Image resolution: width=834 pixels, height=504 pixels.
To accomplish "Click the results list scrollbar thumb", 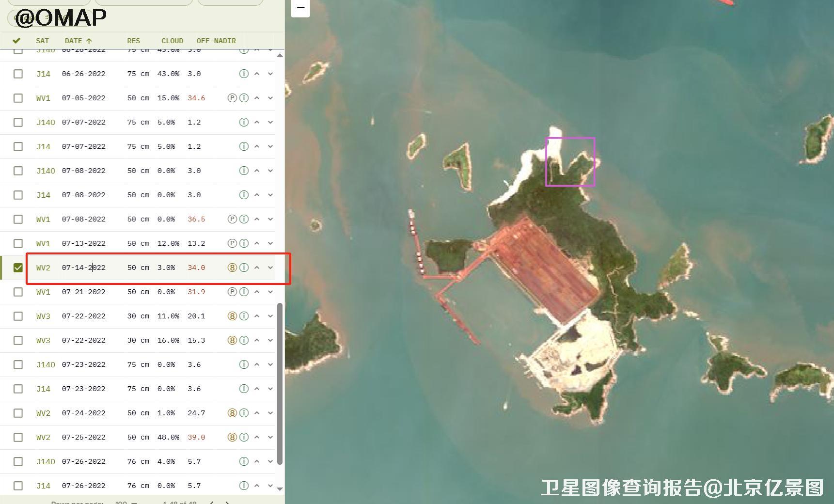I will pos(280,384).
